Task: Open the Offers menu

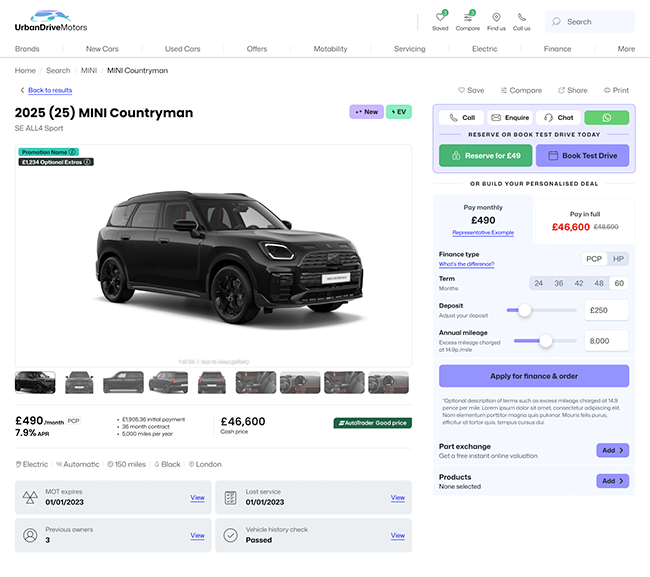Action: point(257,49)
